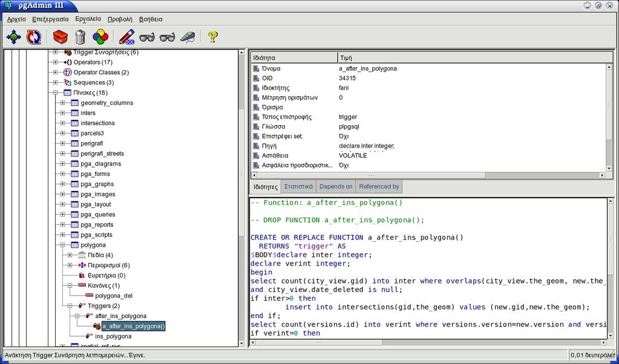Click the yellow question mark help icon

(213, 37)
